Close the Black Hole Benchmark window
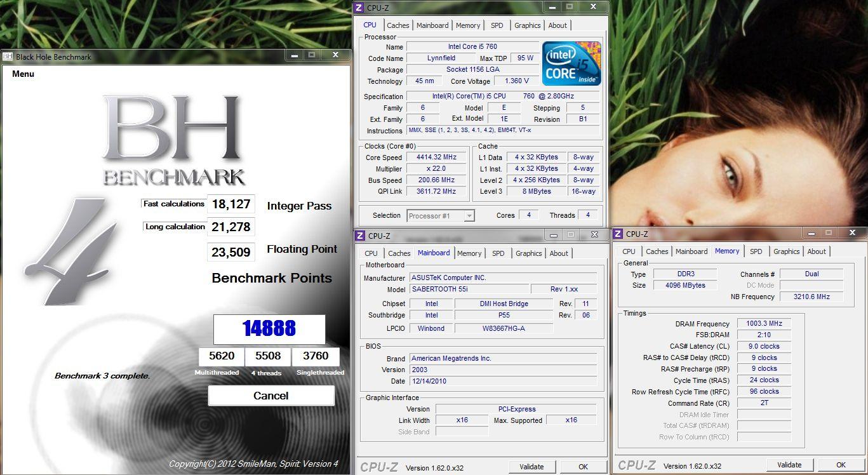Screen dimensions: 868x475 [x=335, y=55]
